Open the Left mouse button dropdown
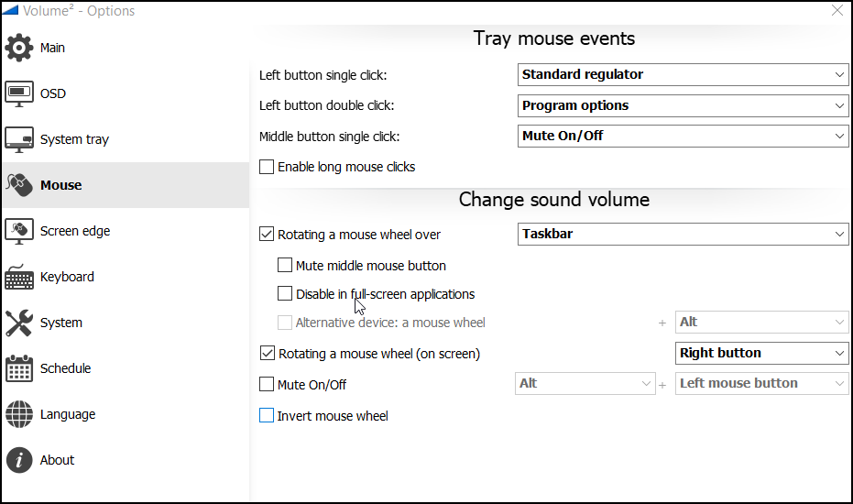This screenshot has height=504, width=853. [761, 384]
